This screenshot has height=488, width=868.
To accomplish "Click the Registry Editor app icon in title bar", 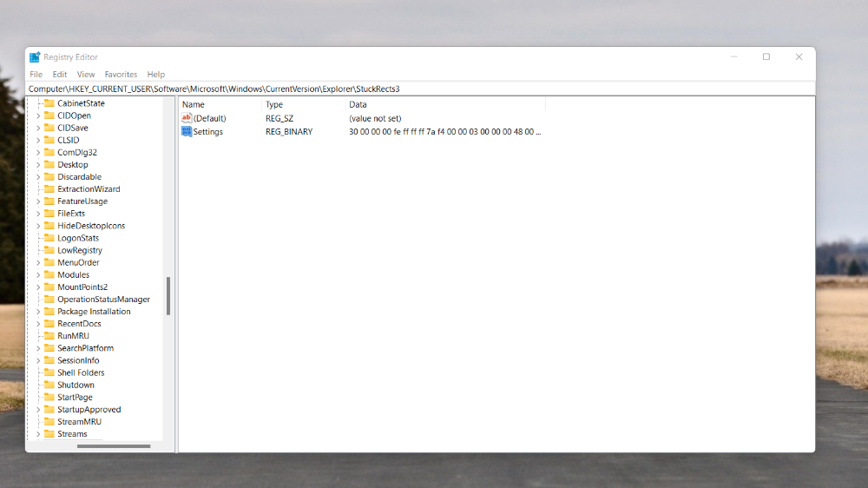I will click(35, 57).
